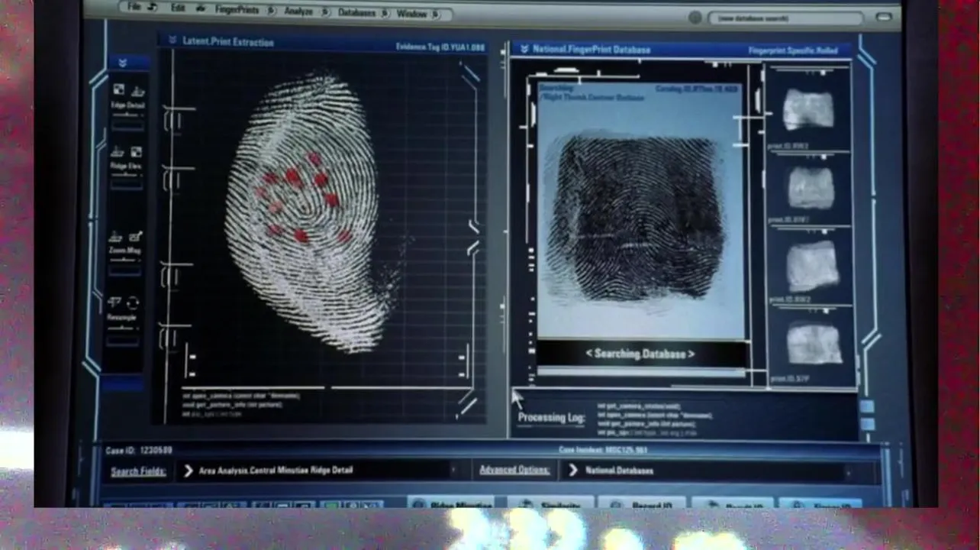Click the Fingerprint.Specific.Rolled label

click(793, 51)
